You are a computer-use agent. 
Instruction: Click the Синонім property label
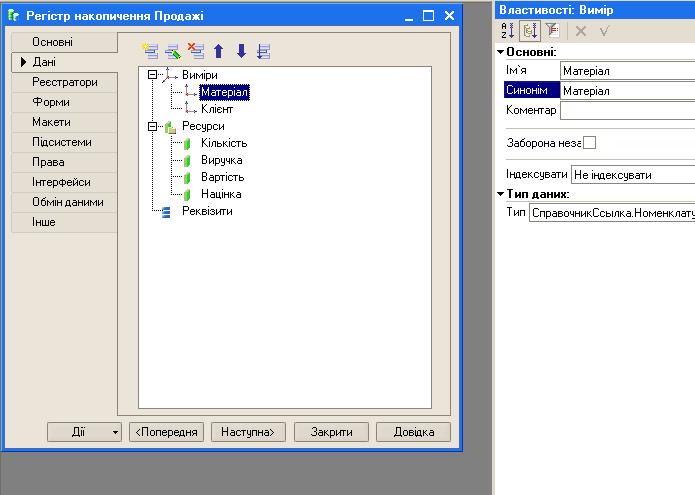pyautogui.click(x=532, y=90)
